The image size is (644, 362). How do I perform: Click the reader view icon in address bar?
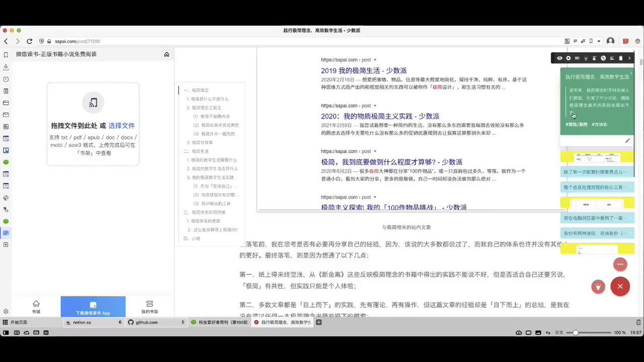tap(575, 41)
